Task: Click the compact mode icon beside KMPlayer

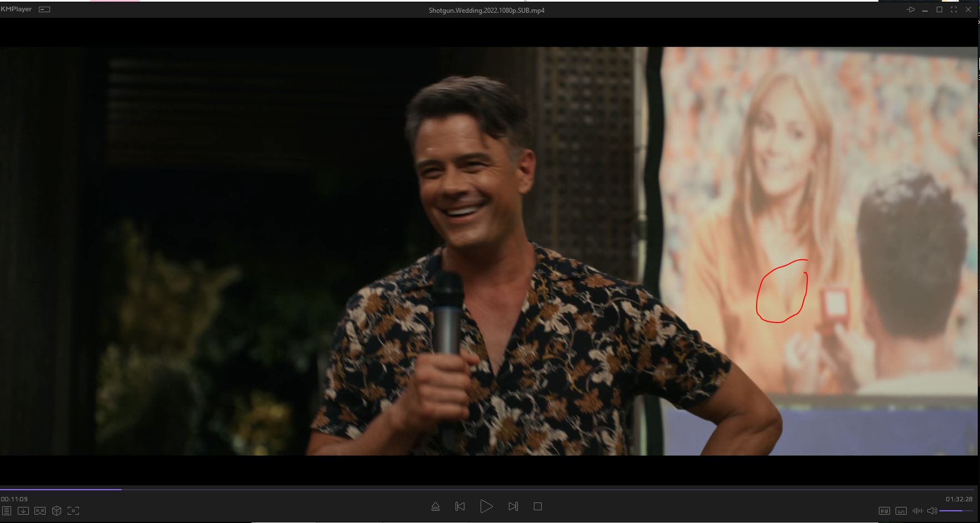Action: point(44,9)
